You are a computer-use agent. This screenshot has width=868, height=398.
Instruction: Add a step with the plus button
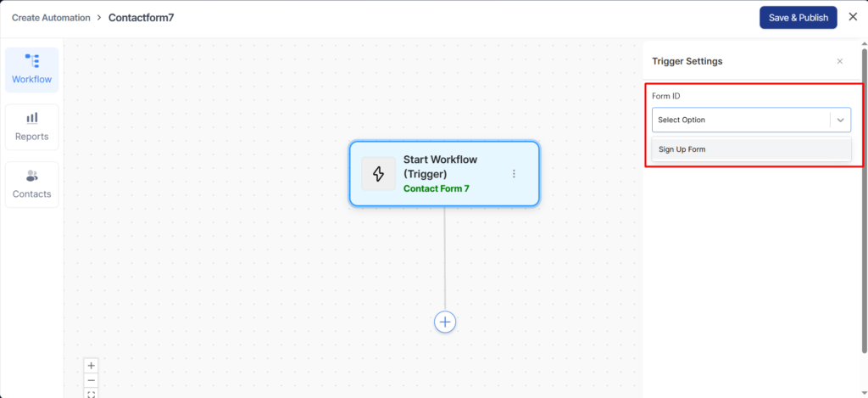pyautogui.click(x=445, y=322)
